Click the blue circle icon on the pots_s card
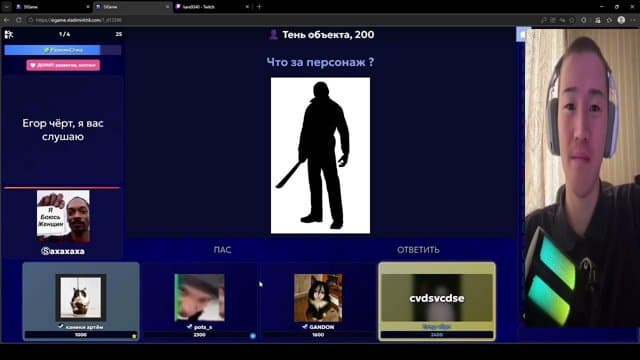640x360 pixels. pyautogui.click(x=253, y=336)
